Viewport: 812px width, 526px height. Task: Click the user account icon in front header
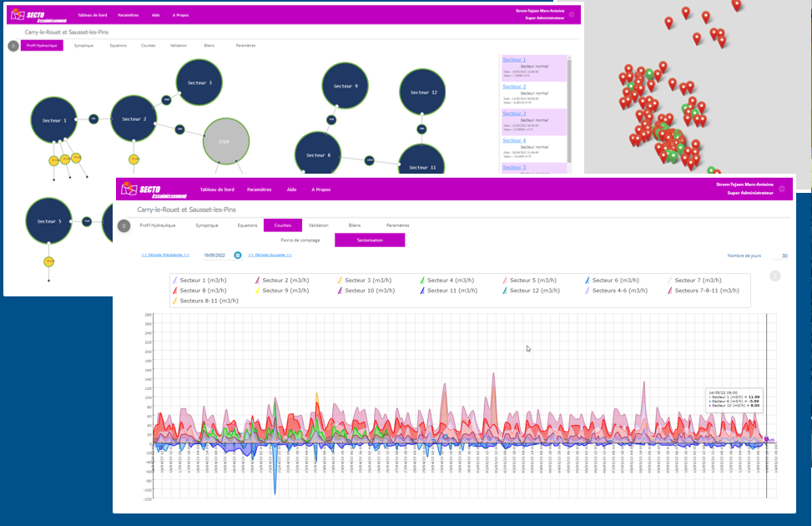click(x=782, y=190)
